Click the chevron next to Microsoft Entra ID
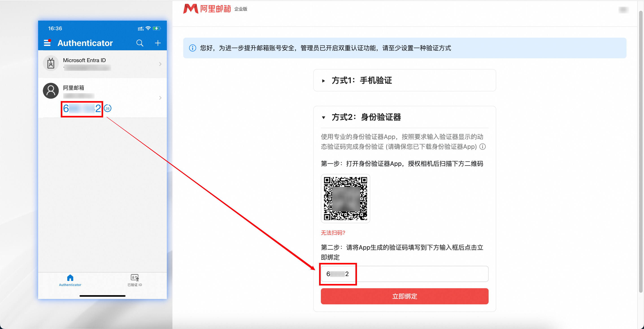The image size is (644, 329). [x=160, y=64]
